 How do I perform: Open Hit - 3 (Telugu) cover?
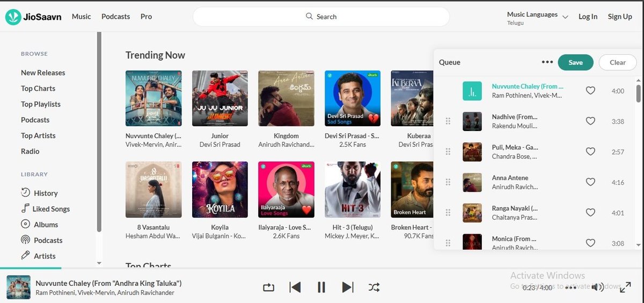353,190
